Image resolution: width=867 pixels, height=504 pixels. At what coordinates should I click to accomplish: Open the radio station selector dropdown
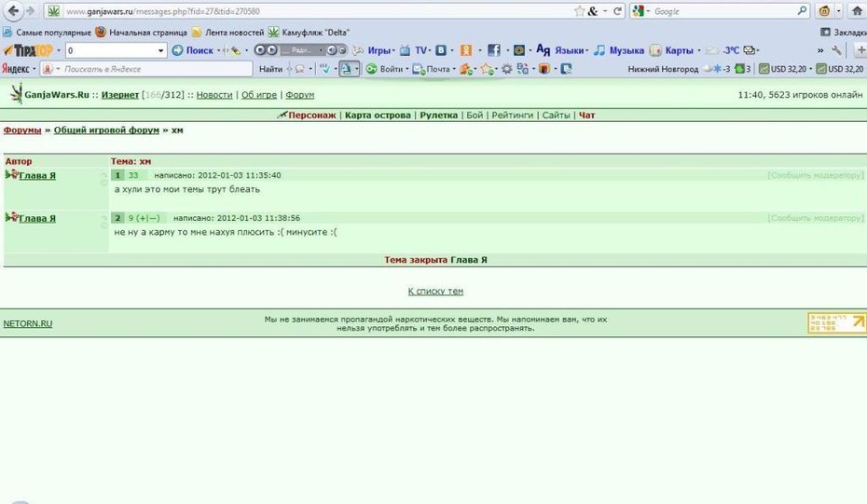[320, 50]
